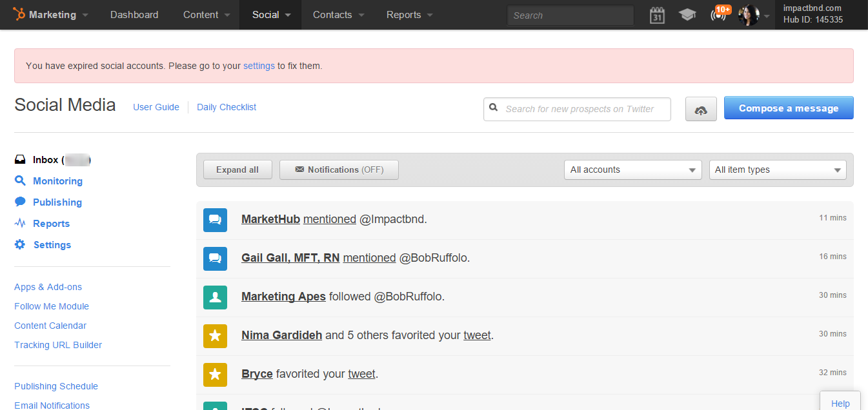
Task: Open notifications icon with 10+ badge
Action: [719, 14]
